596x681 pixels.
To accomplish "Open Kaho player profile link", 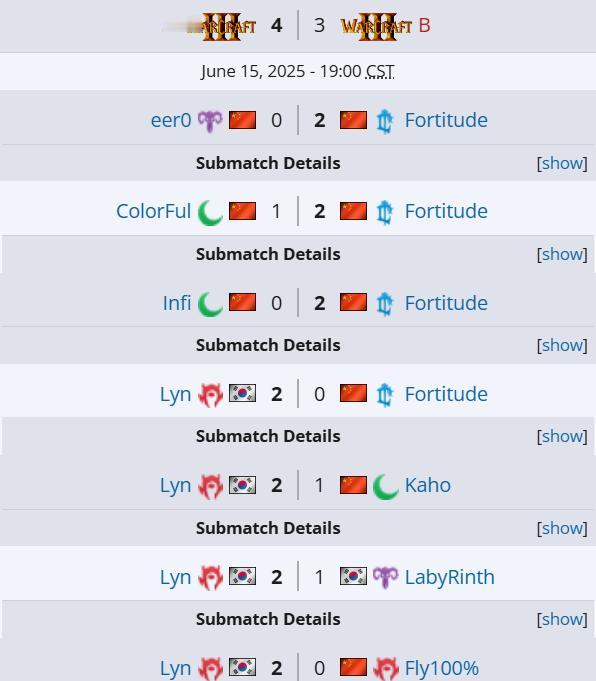I will 428,485.
